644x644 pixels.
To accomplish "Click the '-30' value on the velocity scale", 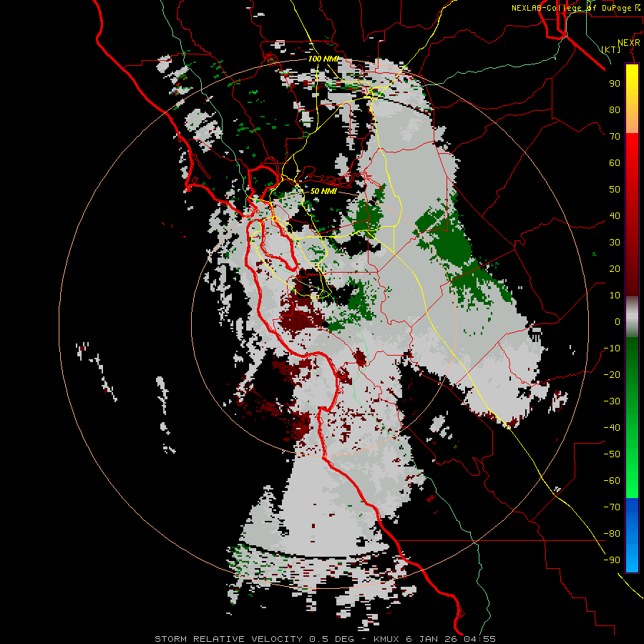I will coord(612,401).
